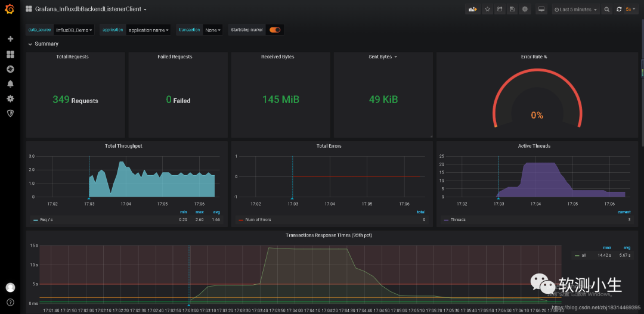
Task: Toggle the Req / s legend series
Action: 47,220
